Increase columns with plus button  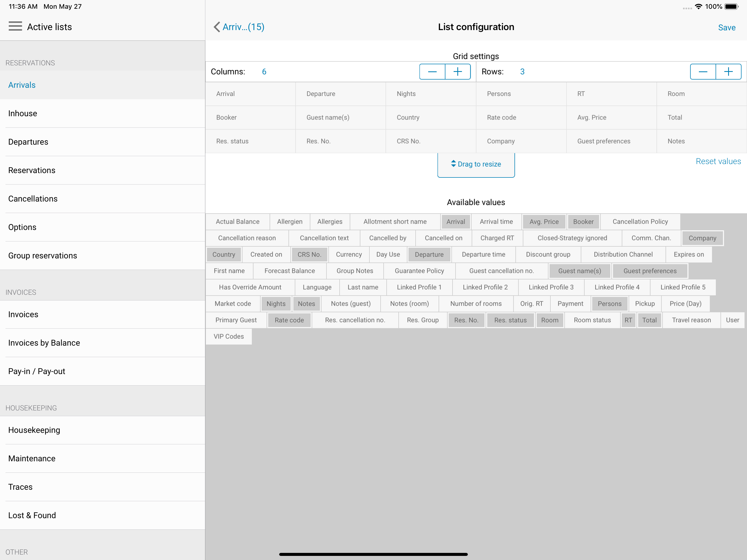pyautogui.click(x=458, y=72)
